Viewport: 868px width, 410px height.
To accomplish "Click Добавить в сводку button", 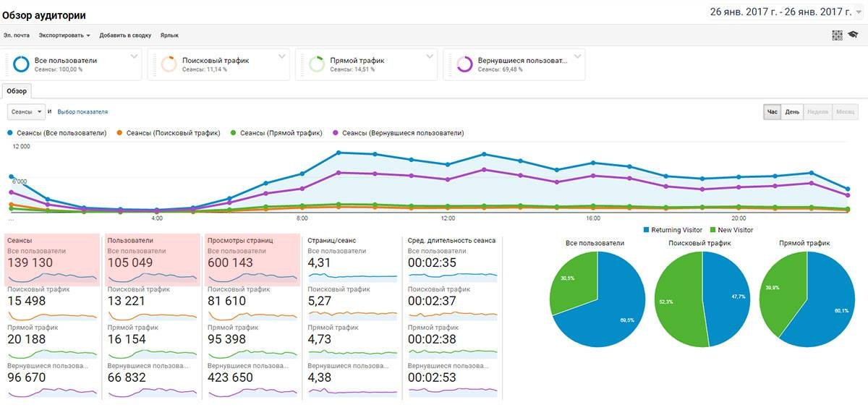I will (x=125, y=35).
